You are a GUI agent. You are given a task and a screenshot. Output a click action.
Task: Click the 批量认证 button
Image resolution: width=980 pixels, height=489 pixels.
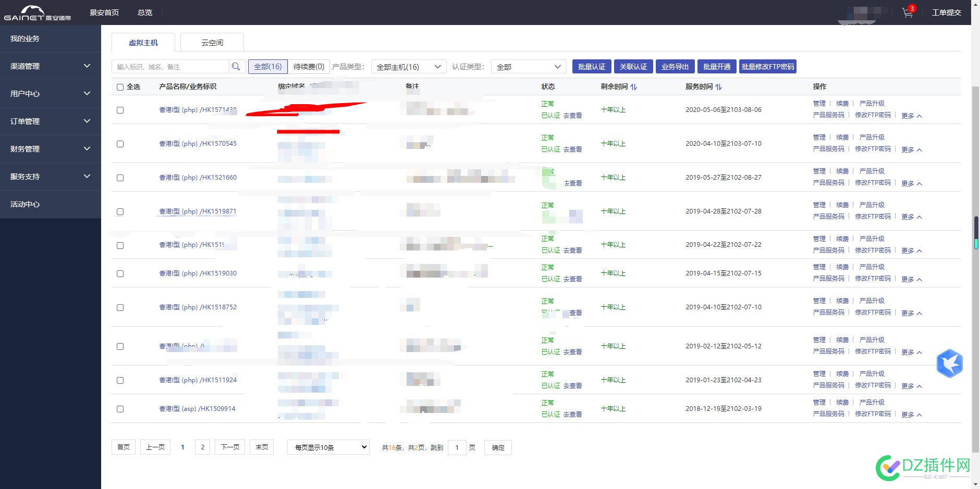point(592,67)
